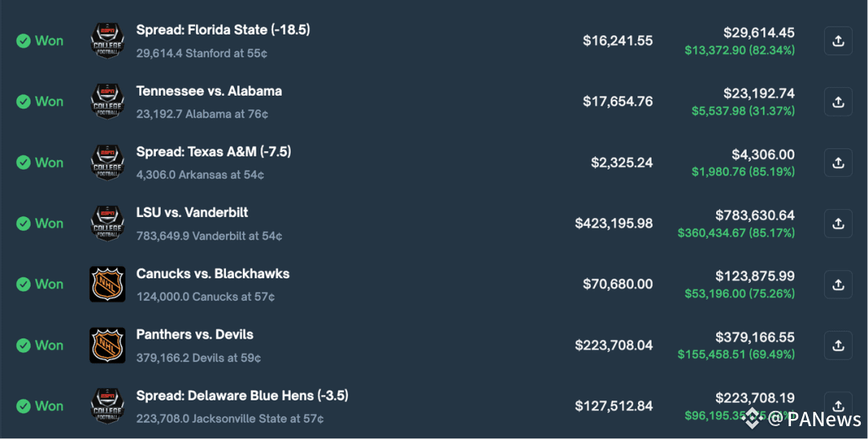Click share icon on Canucks vs. Blackhawks row
Image resolution: width=868 pixels, height=439 pixels.
pos(838,285)
